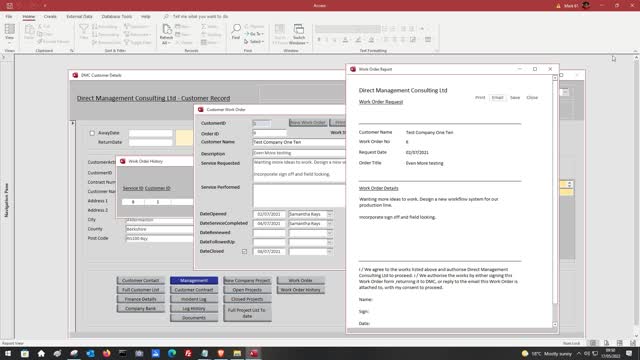
Task: Open the Go To dropdown in ribbon
Action: [254, 34]
